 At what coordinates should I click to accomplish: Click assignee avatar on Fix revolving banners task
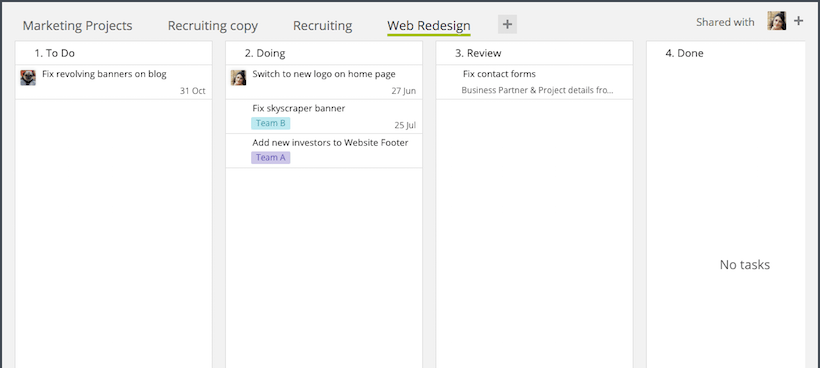(28, 77)
